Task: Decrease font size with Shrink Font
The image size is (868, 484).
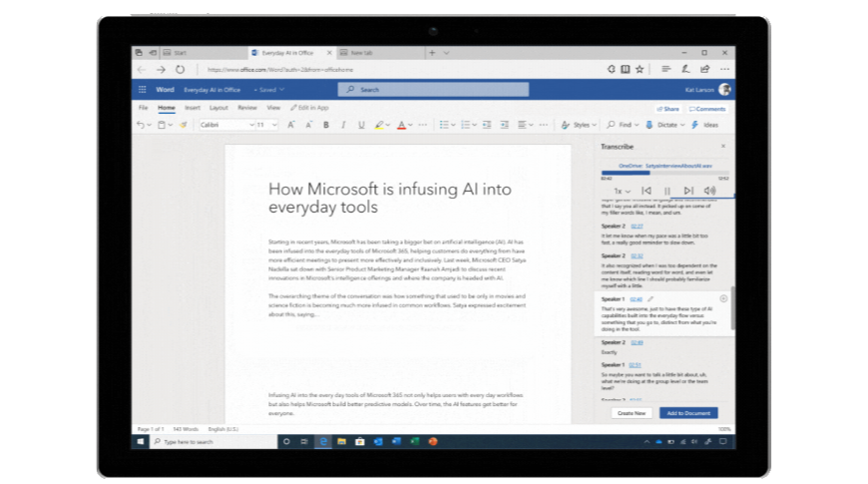Action: [x=309, y=125]
